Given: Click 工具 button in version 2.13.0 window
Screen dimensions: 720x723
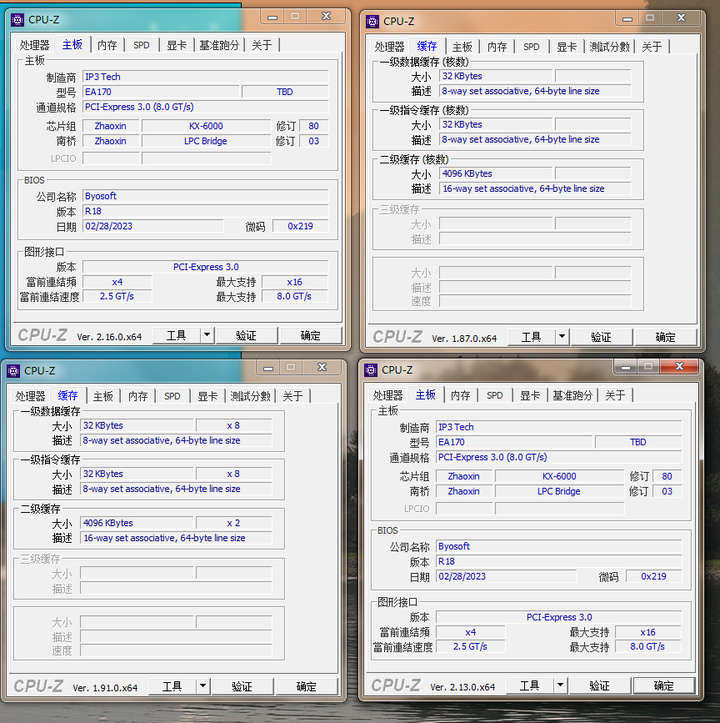Looking at the screenshot, I should (530, 686).
